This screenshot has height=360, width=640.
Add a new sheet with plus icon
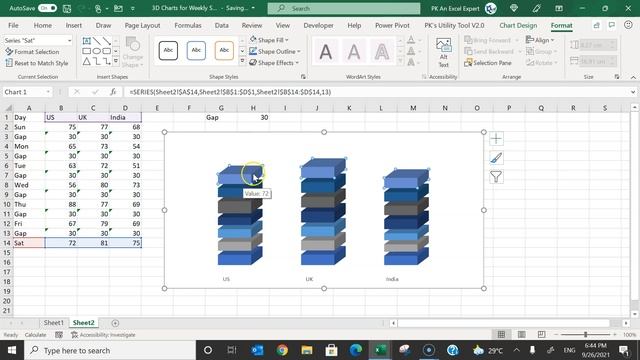116,323
